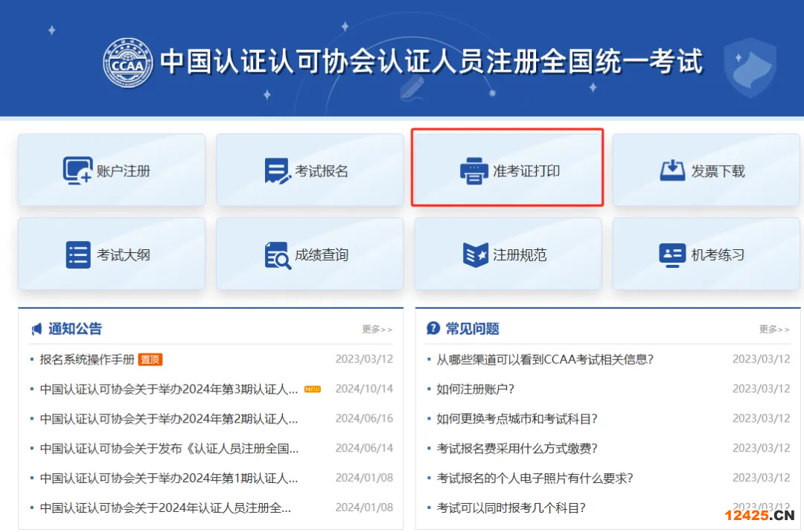
Task: Click 更多>> in the 常见问题 panel
Action: click(x=774, y=330)
